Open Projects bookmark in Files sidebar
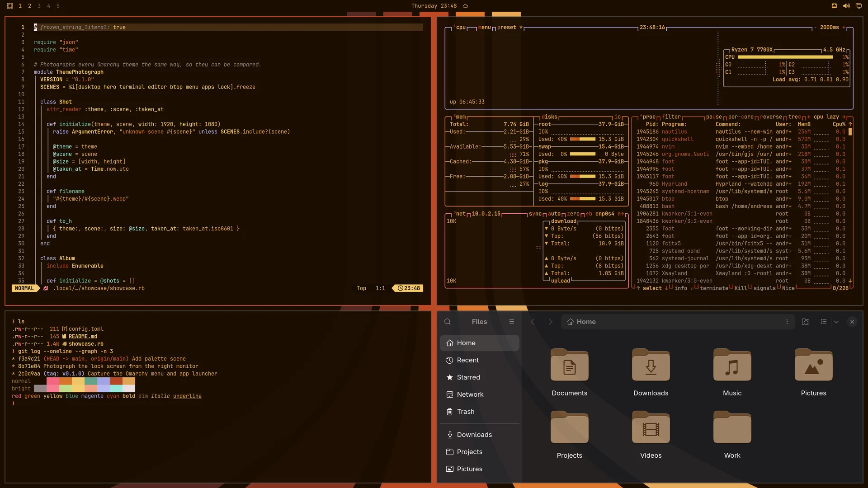This screenshot has width=868, height=488. click(480, 452)
